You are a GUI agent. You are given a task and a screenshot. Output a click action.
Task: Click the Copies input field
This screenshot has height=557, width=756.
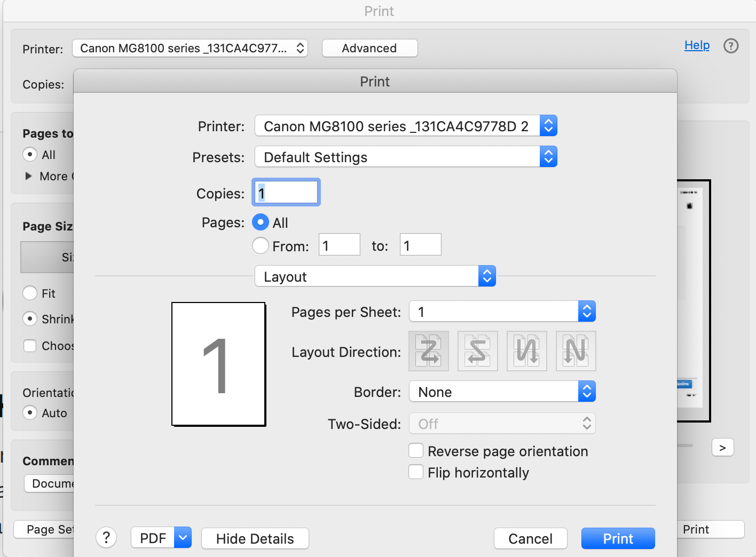point(286,192)
